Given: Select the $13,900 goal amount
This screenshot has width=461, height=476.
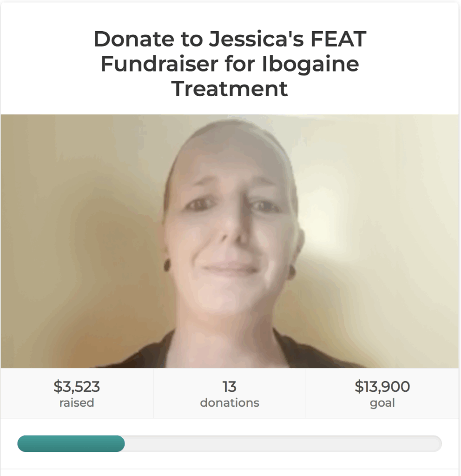Looking at the screenshot, I should tap(382, 386).
